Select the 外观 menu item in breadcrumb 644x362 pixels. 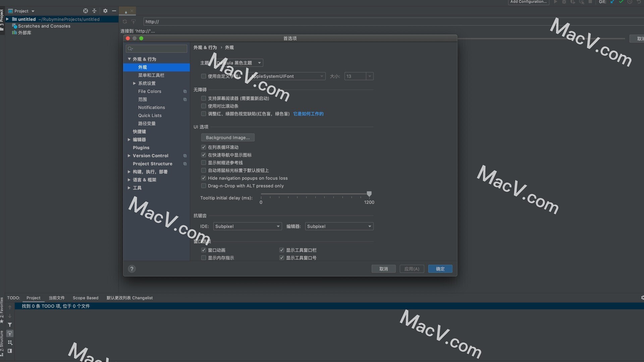(230, 47)
